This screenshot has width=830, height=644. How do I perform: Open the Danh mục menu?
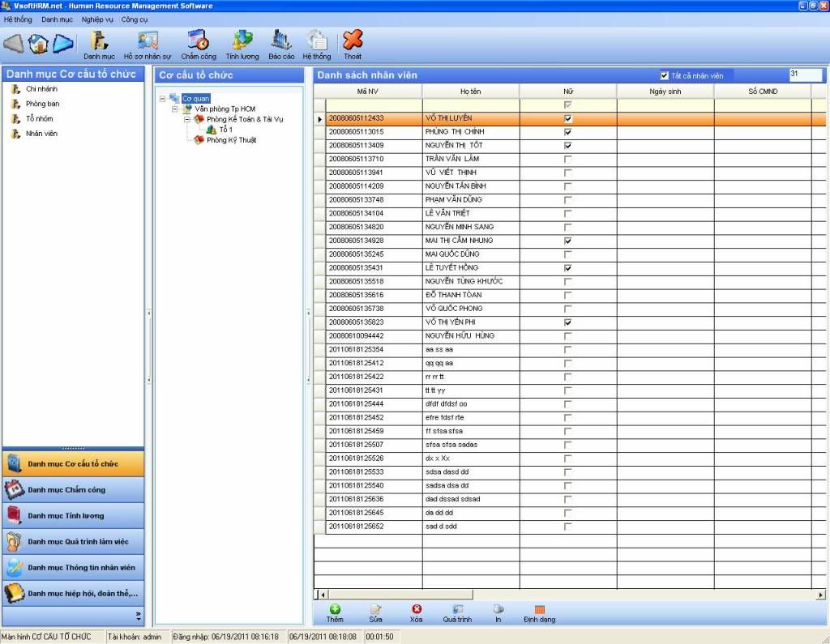tap(58, 19)
